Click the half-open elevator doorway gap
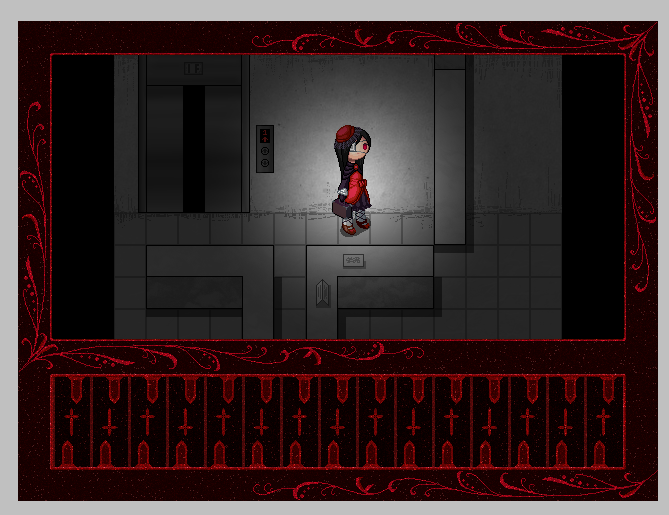 point(194,148)
